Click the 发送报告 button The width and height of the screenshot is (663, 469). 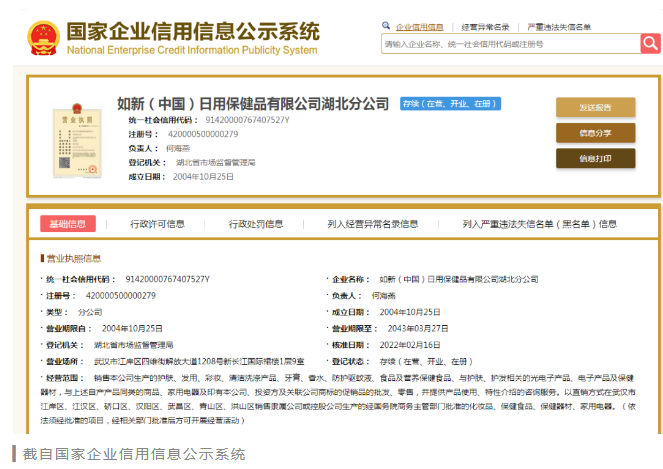[595, 107]
